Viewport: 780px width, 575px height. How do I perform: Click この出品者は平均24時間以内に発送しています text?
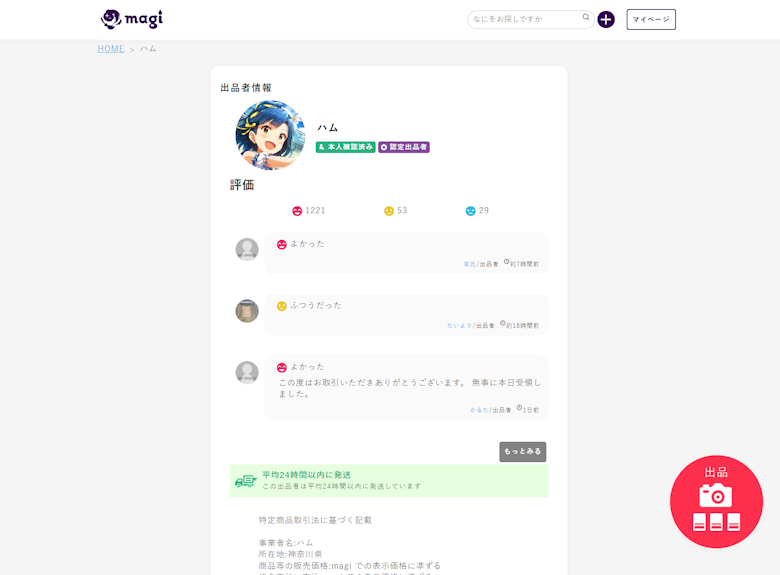point(342,486)
